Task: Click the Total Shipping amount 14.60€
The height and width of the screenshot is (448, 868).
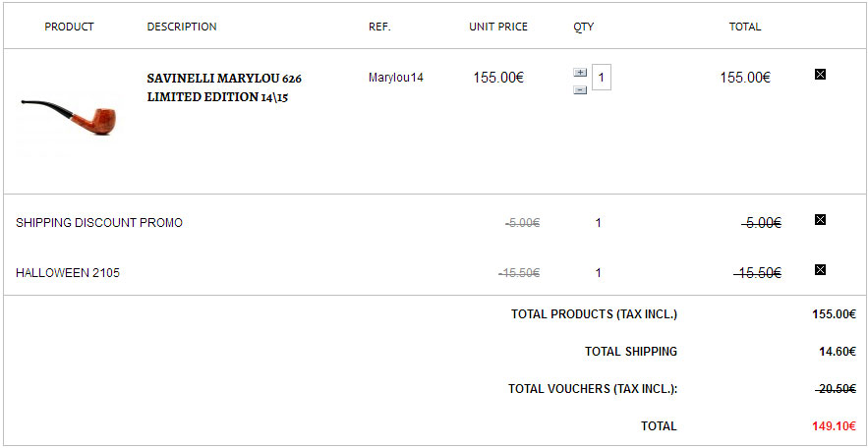Action: click(838, 351)
